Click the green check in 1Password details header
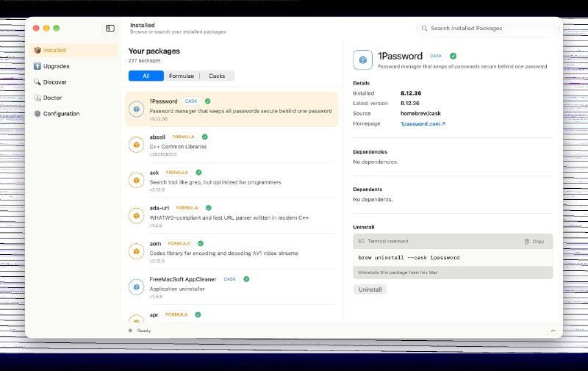Image resolution: width=588 pixels, height=371 pixels. (x=453, y=56)
